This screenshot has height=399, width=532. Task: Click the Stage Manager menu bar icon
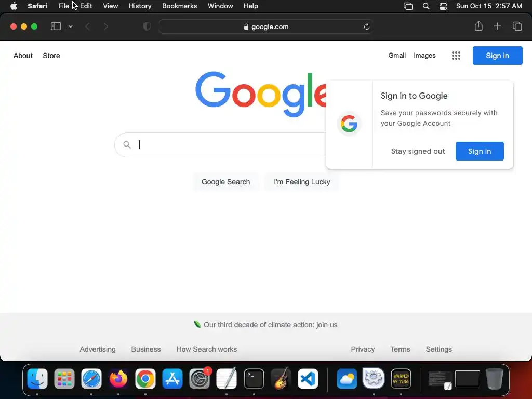coord(408,6)
